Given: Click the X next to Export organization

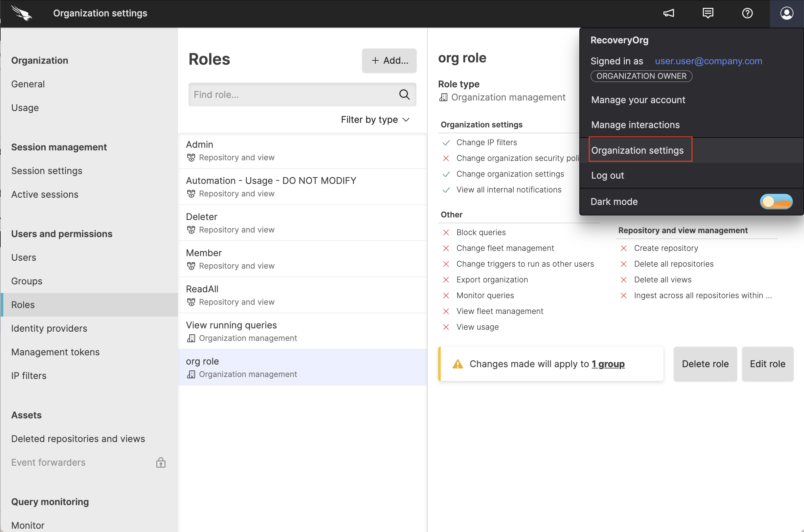Looking at the screenshot, I should tap(446, 280).
